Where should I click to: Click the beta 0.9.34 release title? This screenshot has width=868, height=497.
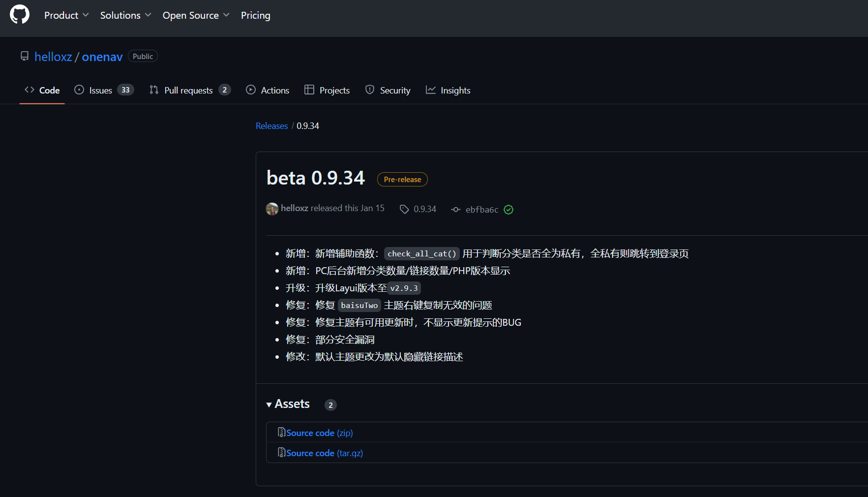(x=316, y=178)
